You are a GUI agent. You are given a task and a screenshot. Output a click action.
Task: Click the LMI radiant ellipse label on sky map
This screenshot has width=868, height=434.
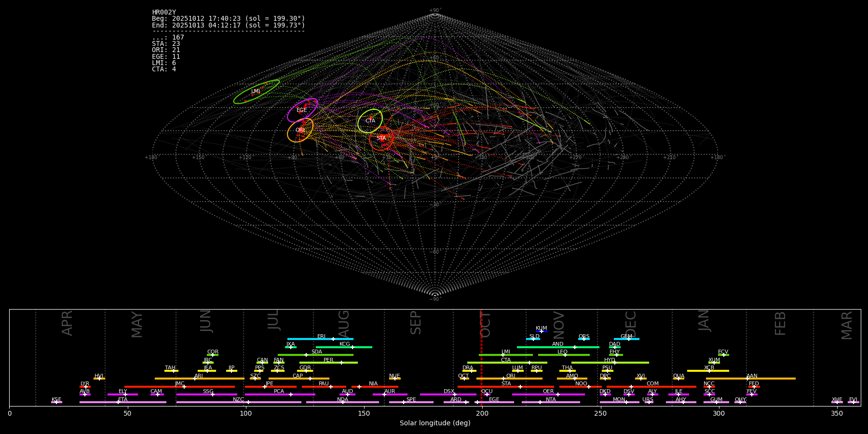click(256, 92)
